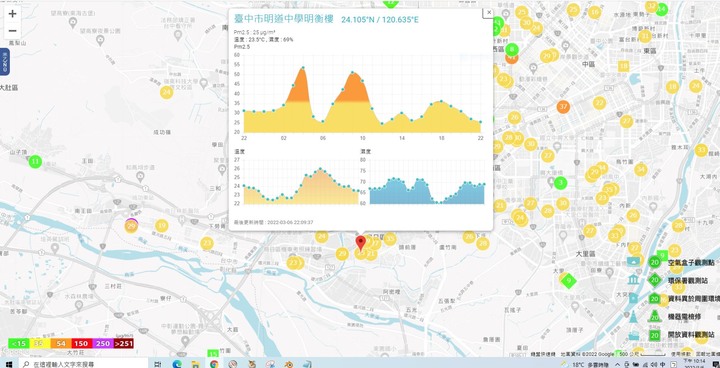Screen dimensions: 720x368
Task: Zoom out the map with minus button
Action: tap(12, 31)
